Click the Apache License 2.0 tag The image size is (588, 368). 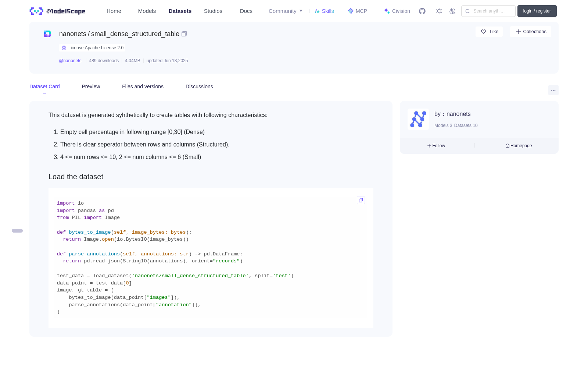pyautogui.click(x=92, y=48)
